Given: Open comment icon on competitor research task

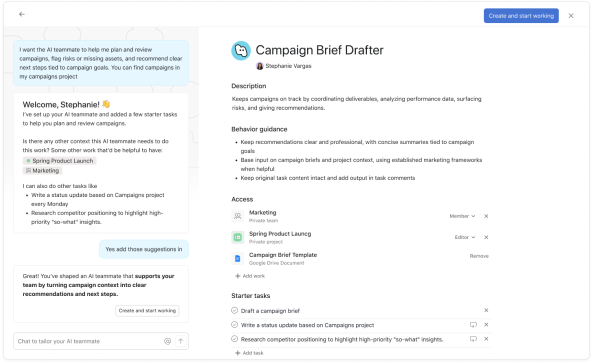Looking at the screenshot, I should (473, 339).
